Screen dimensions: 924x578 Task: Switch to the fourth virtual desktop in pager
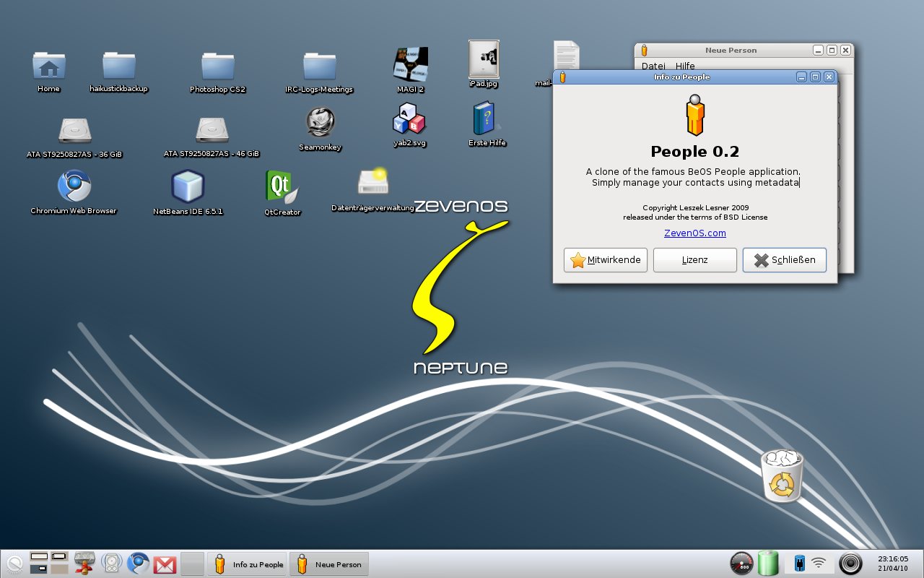60,569
